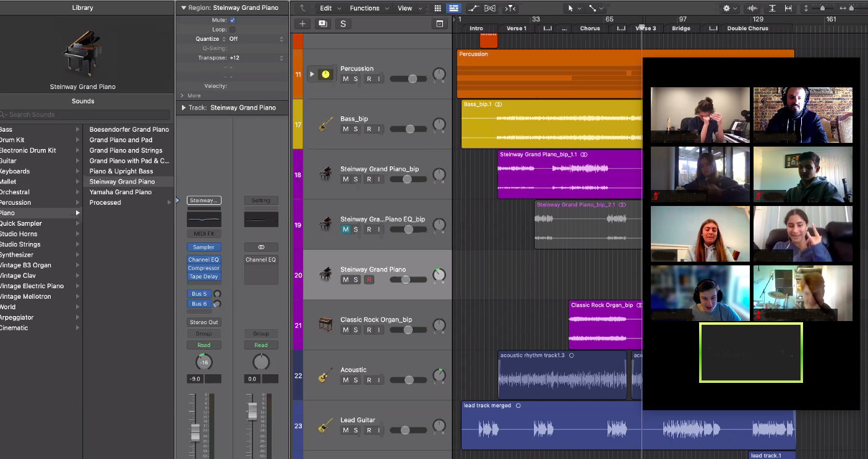Toggle the global solo S button in the track header

[x=343, y=24]
